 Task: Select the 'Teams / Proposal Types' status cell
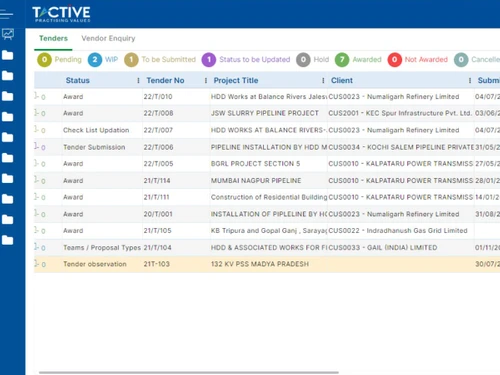pyautogui.click(x=102, y=248)
